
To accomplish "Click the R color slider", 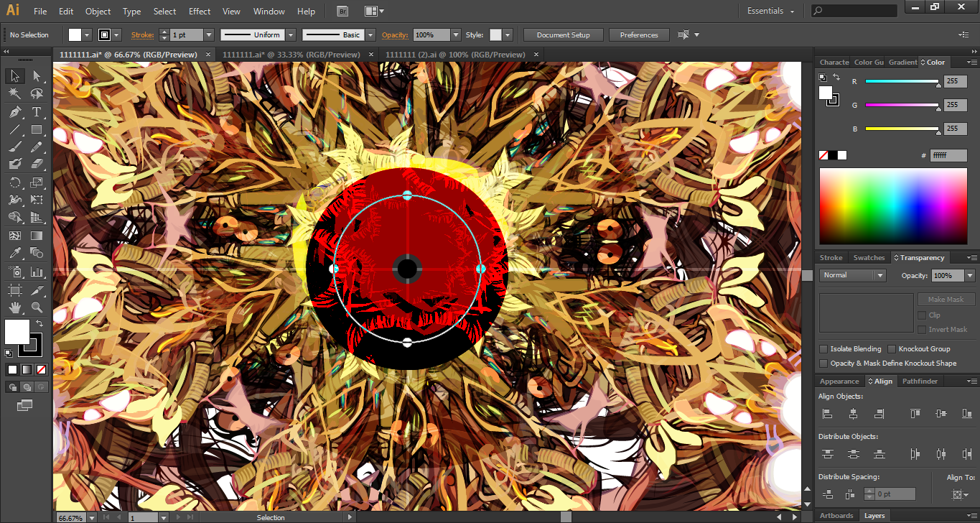I will click(902, 82).
